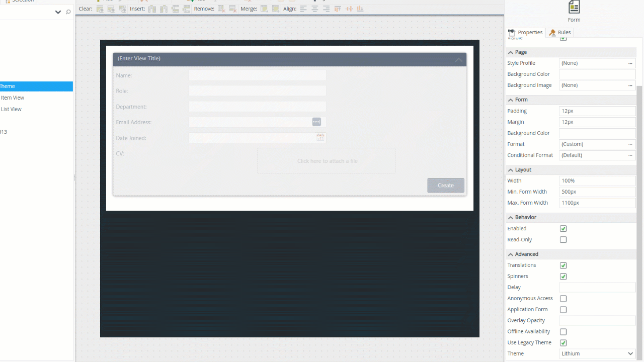Click the Overlay Opacity field
This screenshot has width=644, height=362.
(597, 321)
